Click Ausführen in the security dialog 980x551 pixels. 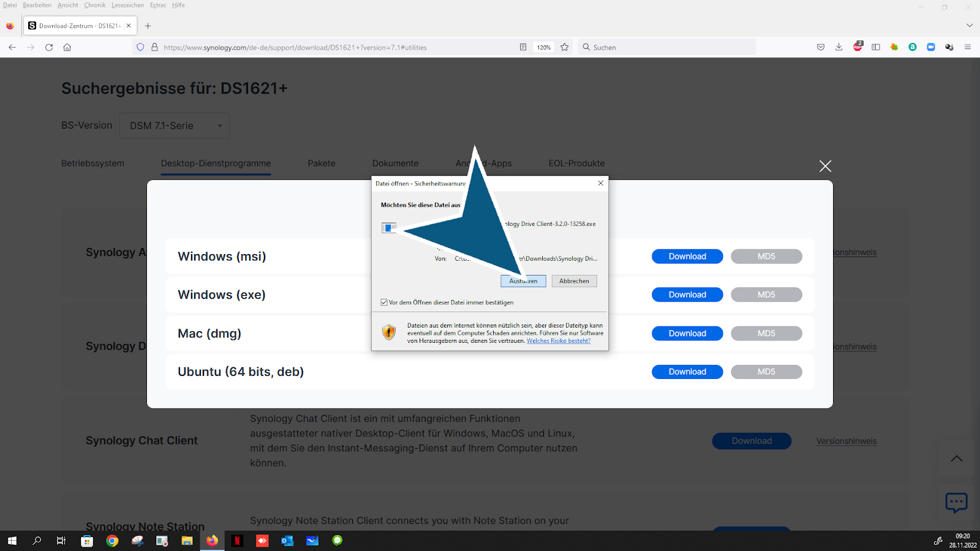(x=524, y=281)
